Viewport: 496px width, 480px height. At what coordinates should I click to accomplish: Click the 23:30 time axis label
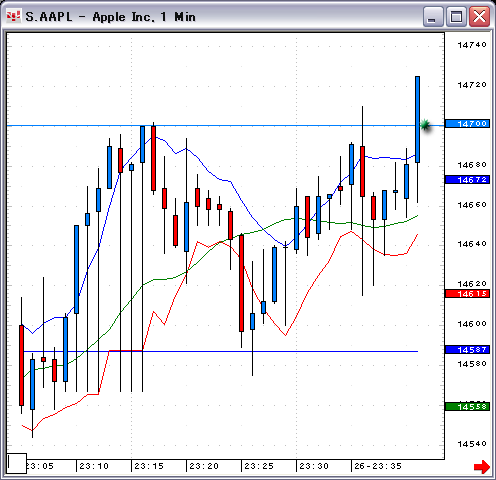pyautogui.click(x=314, y=466)
